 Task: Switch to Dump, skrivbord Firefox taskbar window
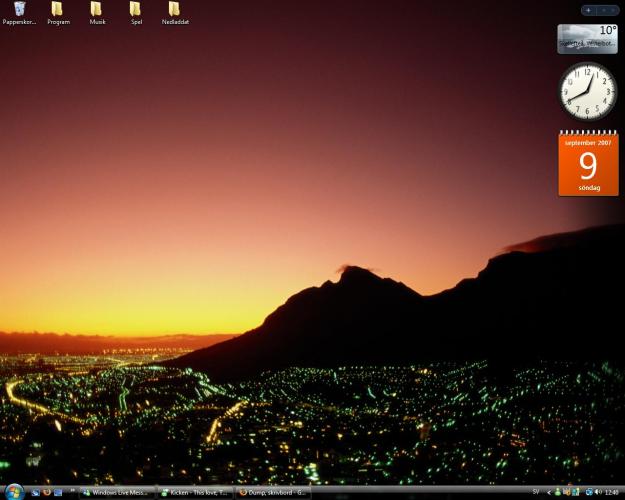click(273, 492)
